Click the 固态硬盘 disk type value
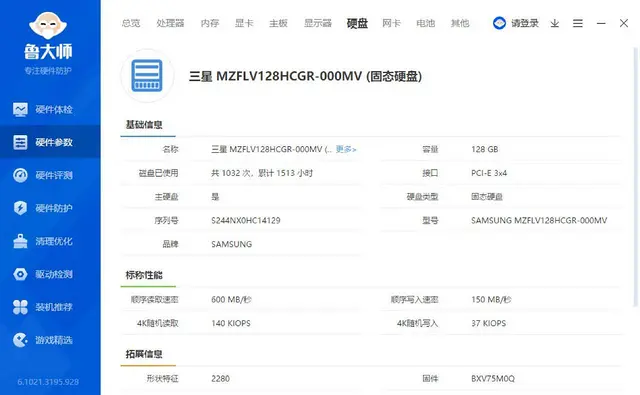Viewport: 640px width, 395px height. pos(487,197)
